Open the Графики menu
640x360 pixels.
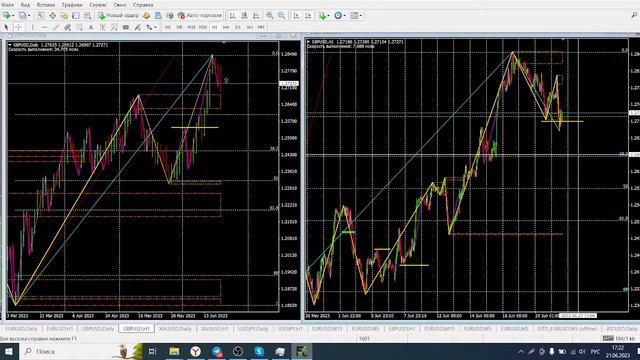click(x=72, y=5)
